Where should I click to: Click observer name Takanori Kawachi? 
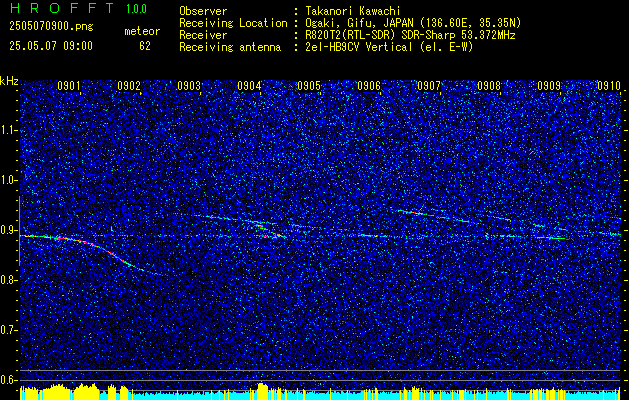[x=353, y=11]
